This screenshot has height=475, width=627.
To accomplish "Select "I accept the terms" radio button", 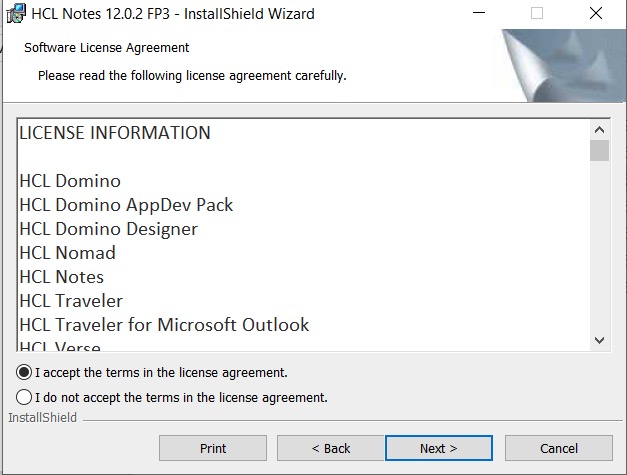I will coord(24,372).
